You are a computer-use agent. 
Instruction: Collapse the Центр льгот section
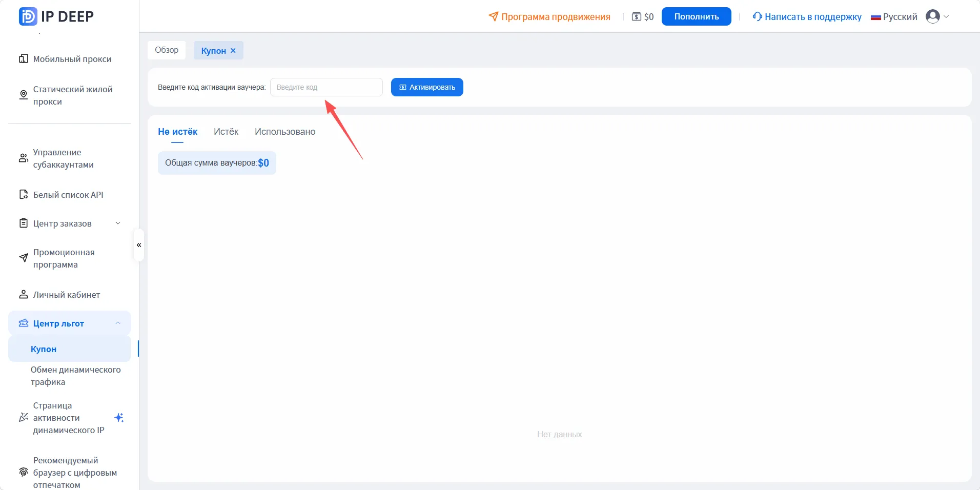(x=118, y=323)
